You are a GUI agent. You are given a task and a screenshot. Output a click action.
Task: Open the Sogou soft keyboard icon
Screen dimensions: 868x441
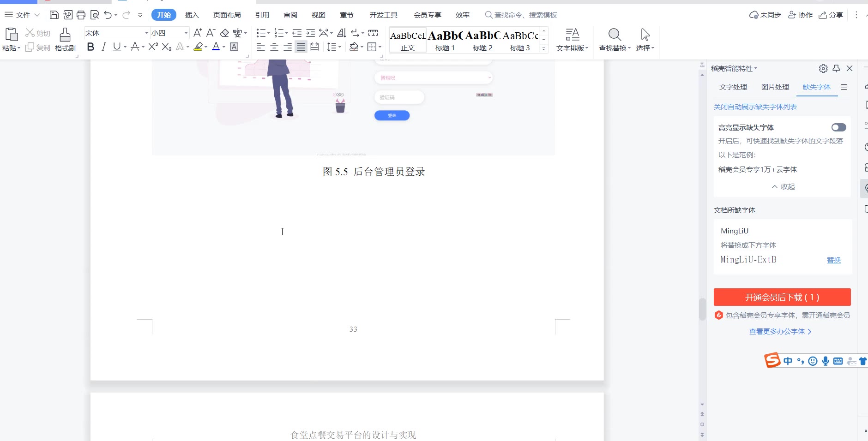pyautogui.click(x=838, y=361)
